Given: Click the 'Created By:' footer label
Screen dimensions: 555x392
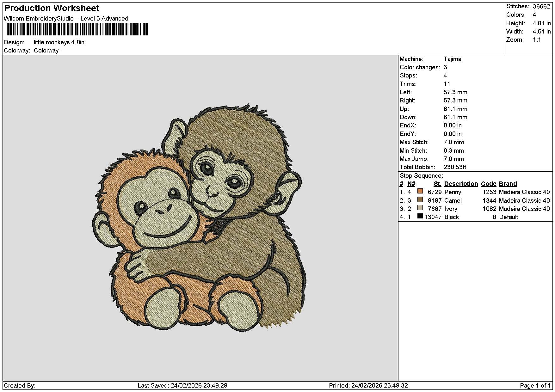Looking at the screenshot, I should [20, 386].
